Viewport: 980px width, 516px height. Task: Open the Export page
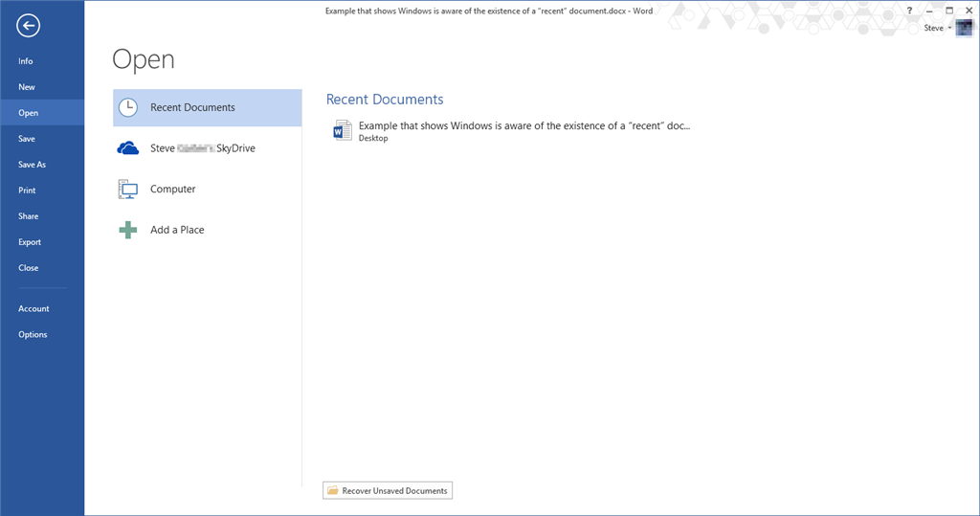[x=42, y=242]
